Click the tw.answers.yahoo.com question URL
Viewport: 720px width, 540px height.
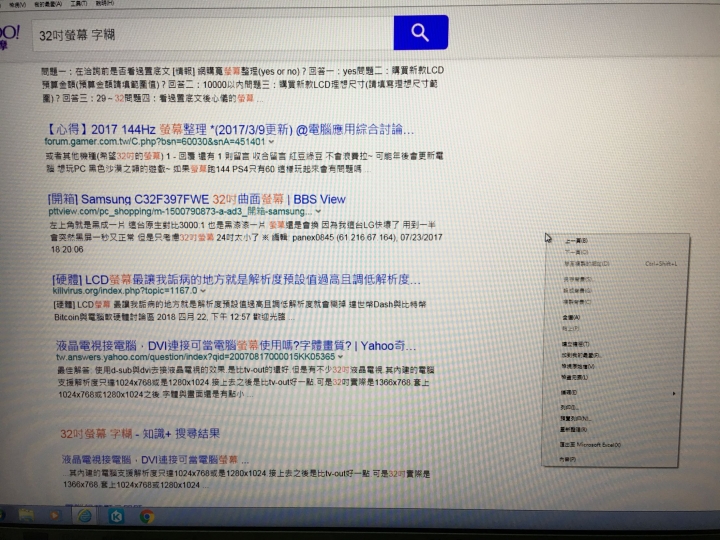point(196,357)
